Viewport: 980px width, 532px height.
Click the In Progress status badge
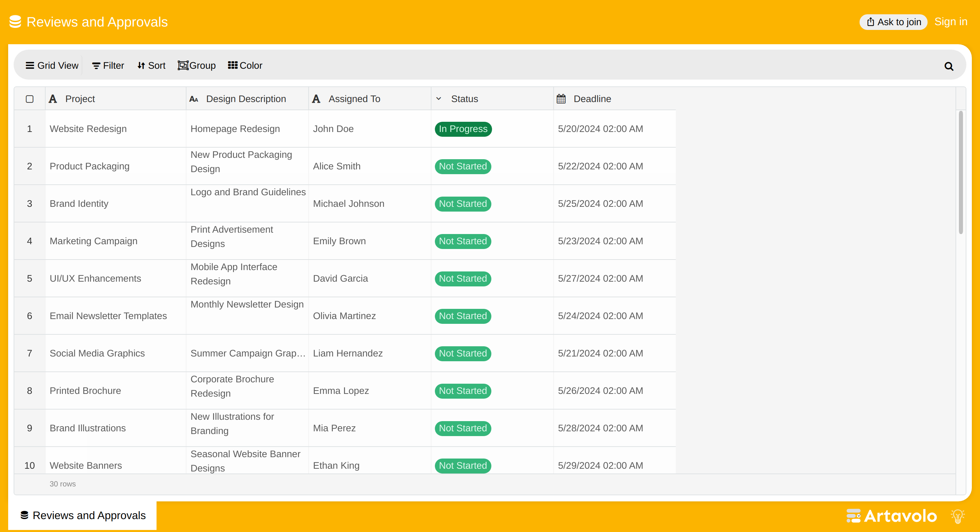[x=463, y=129]
